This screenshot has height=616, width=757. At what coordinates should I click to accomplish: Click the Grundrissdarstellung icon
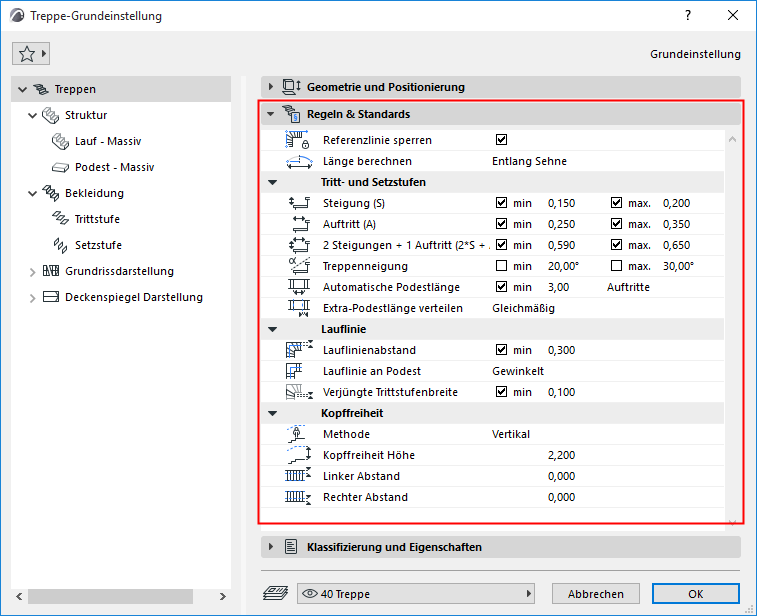tap(51, 271)
